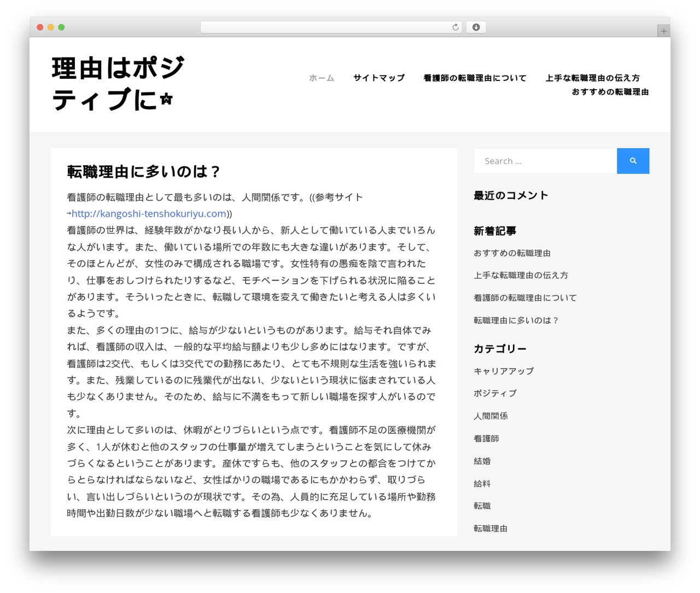Open recent post 看護師の転職理由について in sidebar
This screenshot has height=593, width=700.
pyautogui.click(x=526, y=298)
